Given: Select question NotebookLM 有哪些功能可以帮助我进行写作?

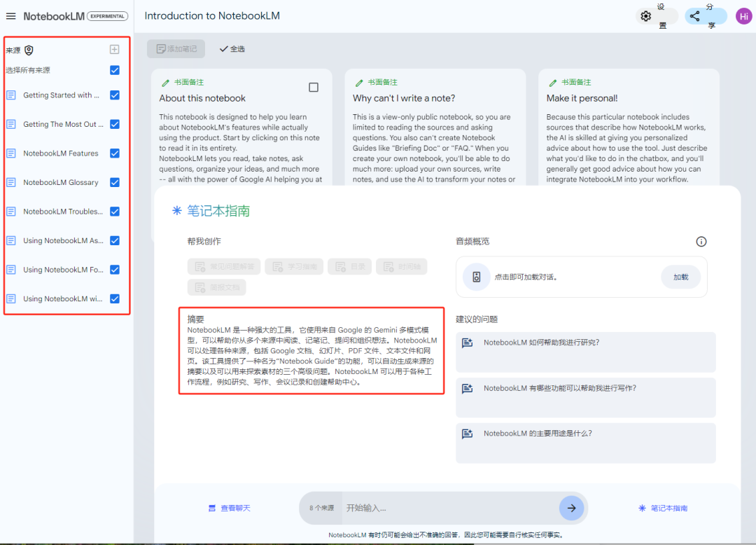Looking at the screenshot, I should (x=586, y=397).
